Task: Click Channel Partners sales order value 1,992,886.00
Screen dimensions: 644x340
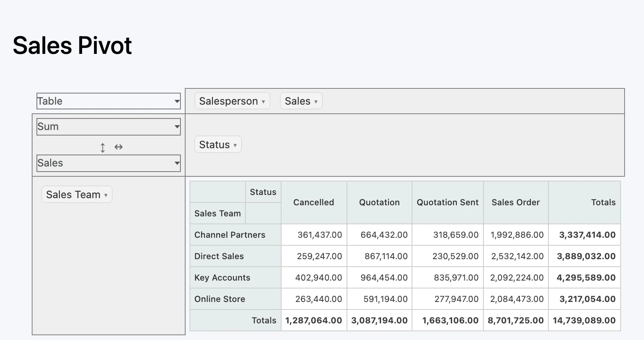Action: click(516, 235)
